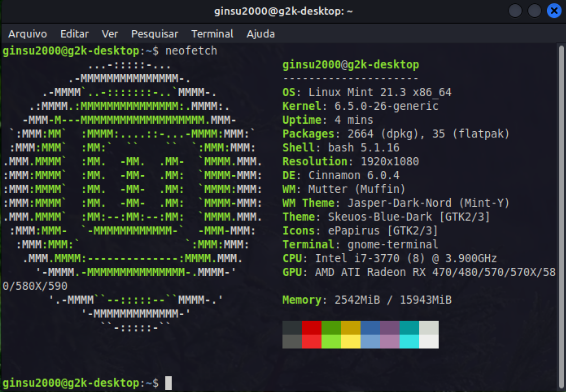Click the terminal vertical scrollbar
Viewport: 567px width, 392px height.
561,217
